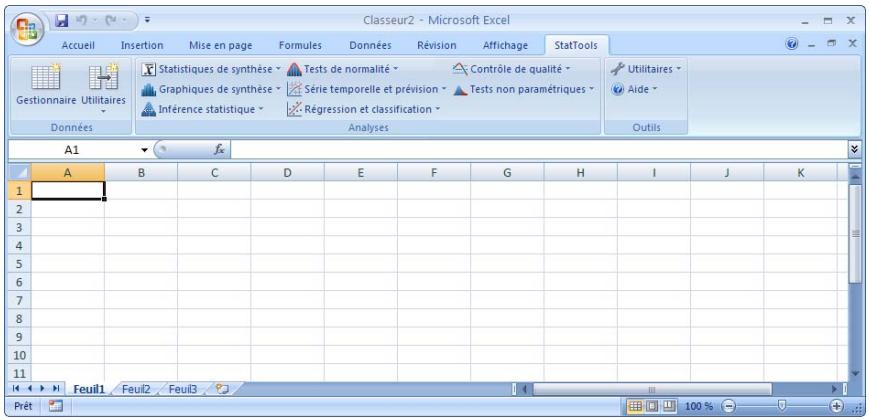Image resolution: width=870 pixels, height=420 pixels.
Task: Restore the workbook window
Action: tap(832, 44)
